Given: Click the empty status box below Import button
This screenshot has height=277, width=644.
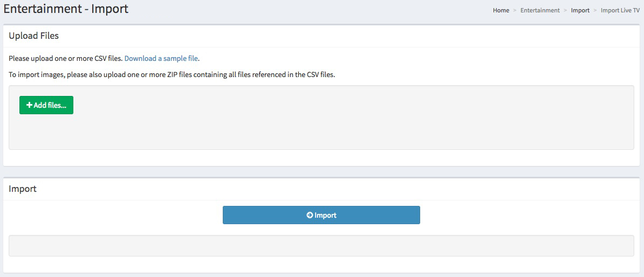Looking at the screenshot, I should [321, 246].
